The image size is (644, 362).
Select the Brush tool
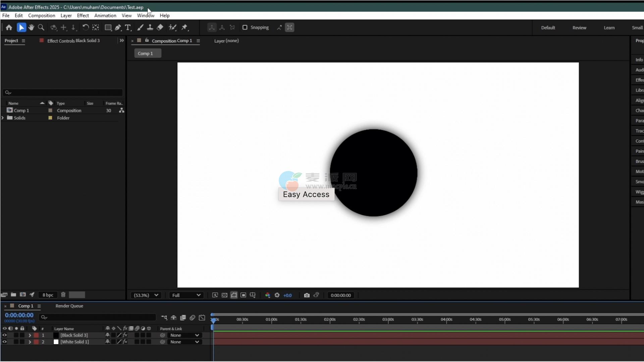coord(140,27)
